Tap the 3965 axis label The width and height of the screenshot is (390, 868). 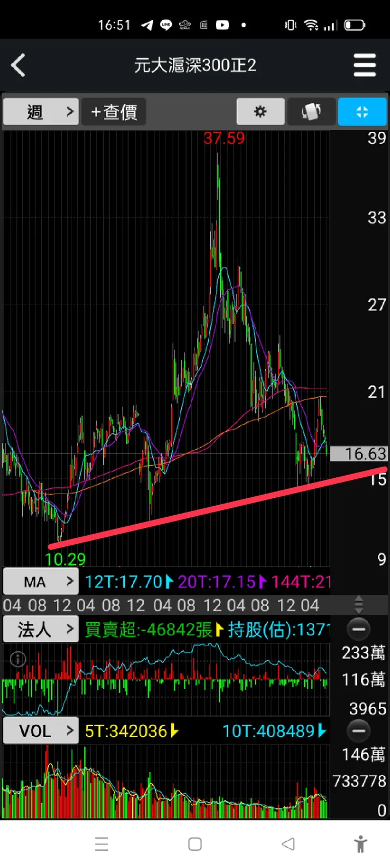[x=368, y=708]
